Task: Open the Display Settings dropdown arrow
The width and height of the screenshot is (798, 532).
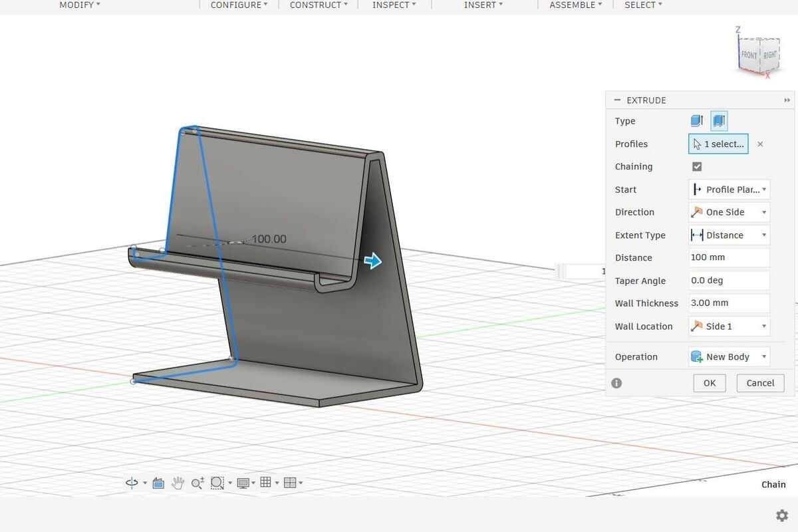Action: 255,483
